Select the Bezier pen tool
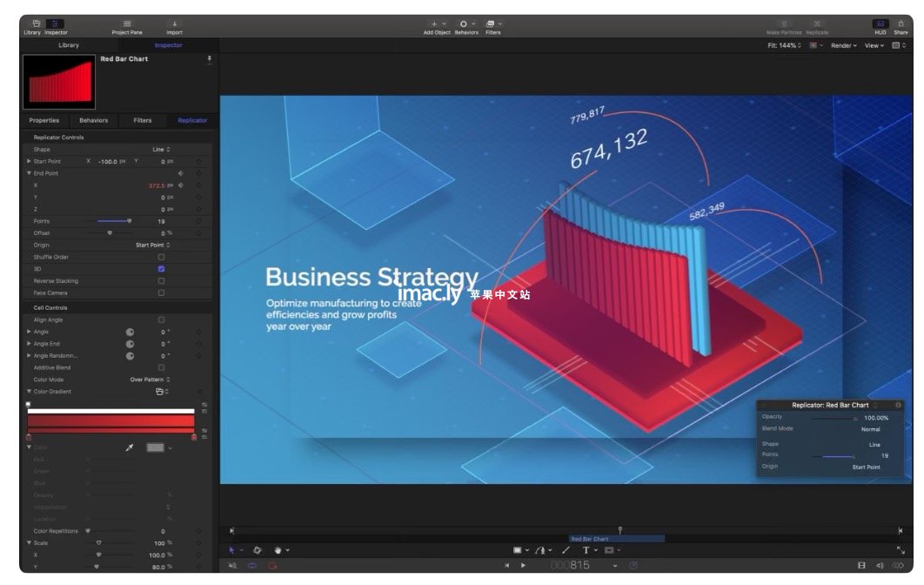Image resolution: width=924 pixels, height=585 pixels. [539, 549]
